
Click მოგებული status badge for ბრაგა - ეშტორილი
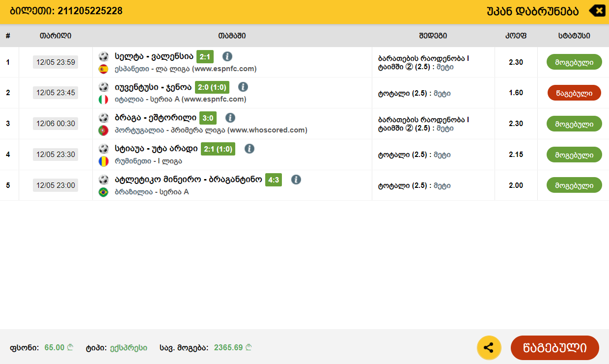tap(574, 124)
